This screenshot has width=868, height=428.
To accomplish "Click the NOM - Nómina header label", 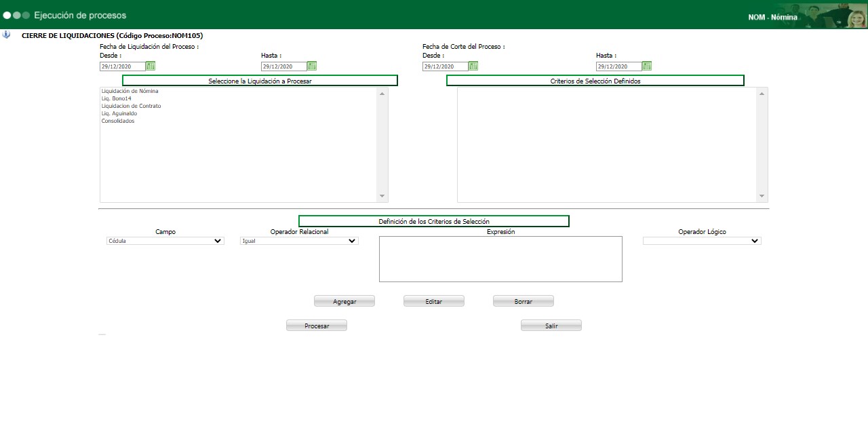I will (772, 18).
